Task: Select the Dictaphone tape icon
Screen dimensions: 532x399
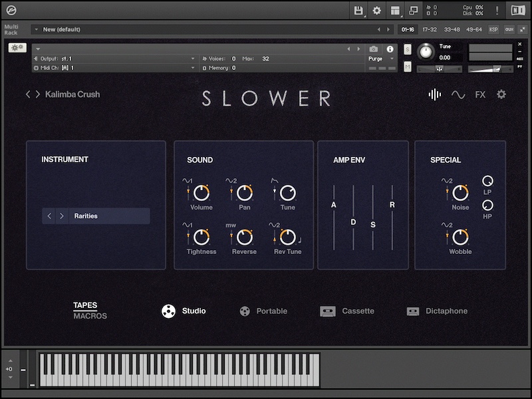Action: [414, 311]
